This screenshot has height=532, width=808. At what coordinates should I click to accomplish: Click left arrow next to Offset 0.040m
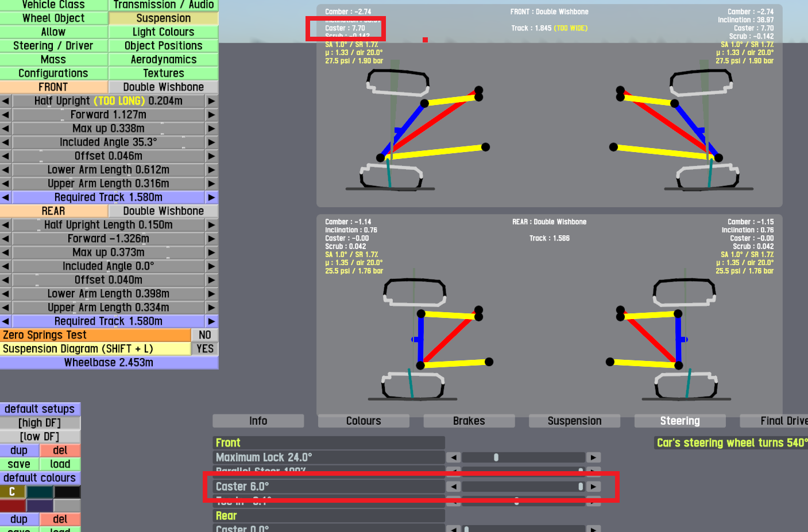pyautogui.click(x=6, y=280)
